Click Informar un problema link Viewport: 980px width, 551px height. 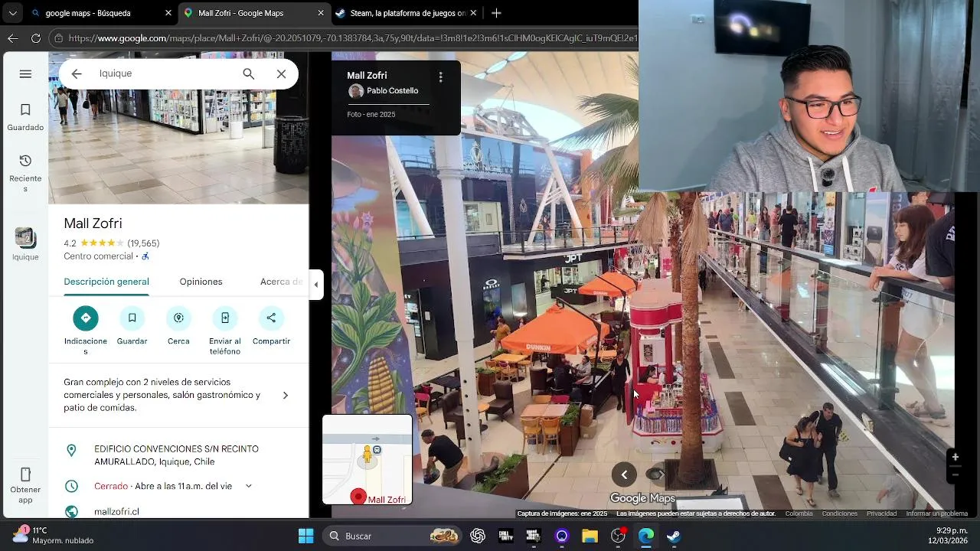pos(936,514)
